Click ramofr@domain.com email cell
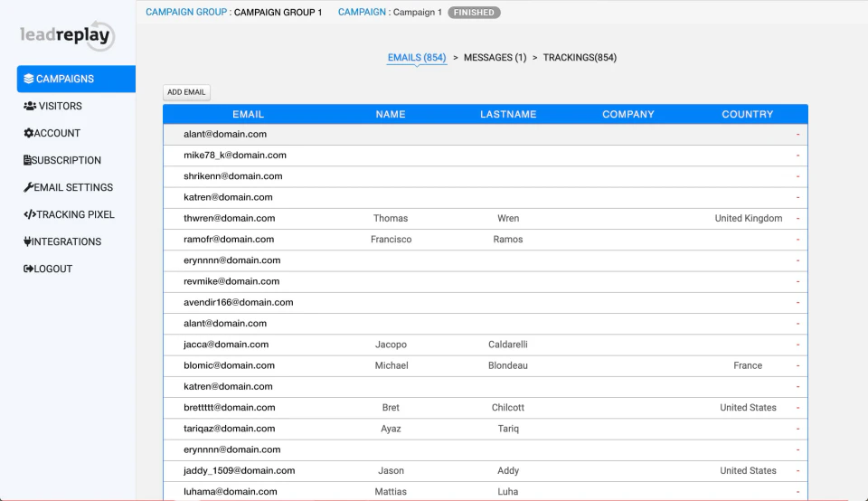The height and width of the screenshot is (501, 868). click(x=229, y=239)
